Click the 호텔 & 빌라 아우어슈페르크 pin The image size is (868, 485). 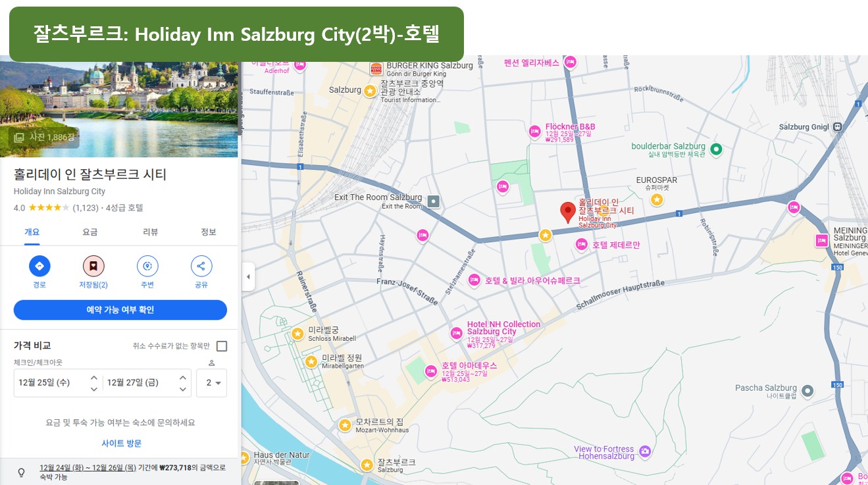click(x=474, y=280)
